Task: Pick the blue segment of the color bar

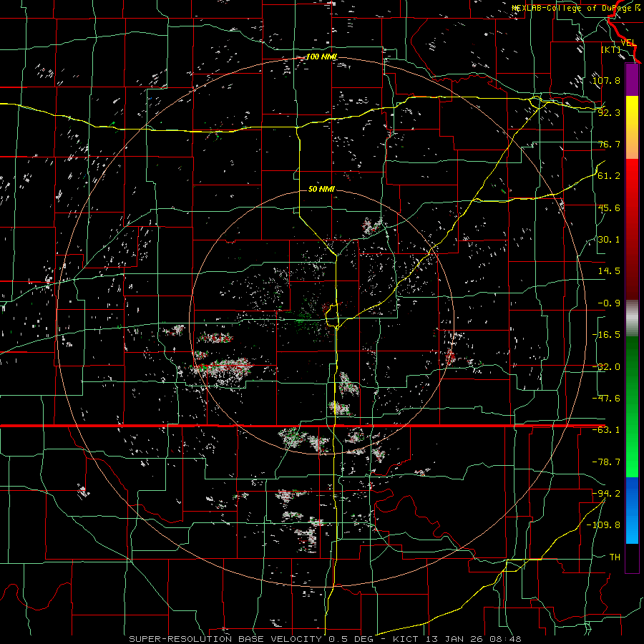Action: point(632,510)
